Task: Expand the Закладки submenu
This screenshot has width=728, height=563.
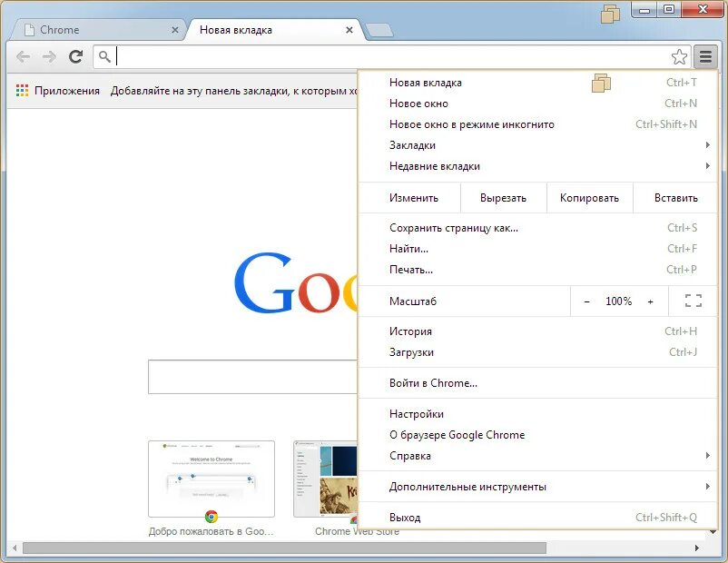Action: tap(538, 145)
